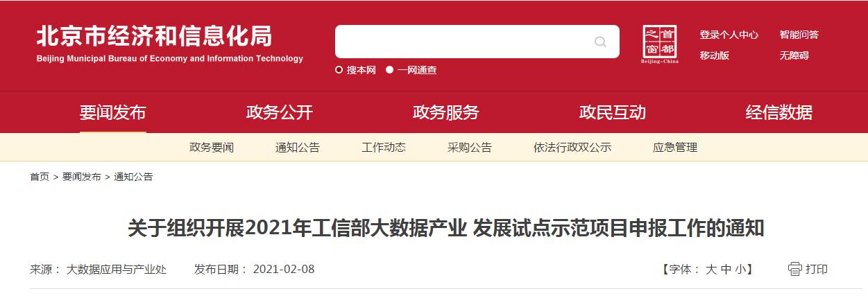This screenshot has height=298, width=868.
Task: Open the 通知公告 submenu item
Action: click(298, 148)
